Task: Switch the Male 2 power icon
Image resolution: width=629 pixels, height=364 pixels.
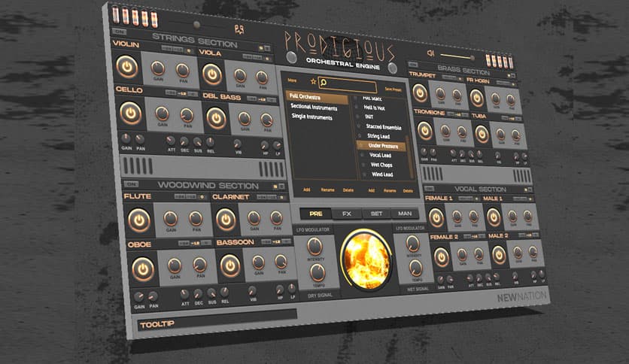Action: [x=499, y=255]
